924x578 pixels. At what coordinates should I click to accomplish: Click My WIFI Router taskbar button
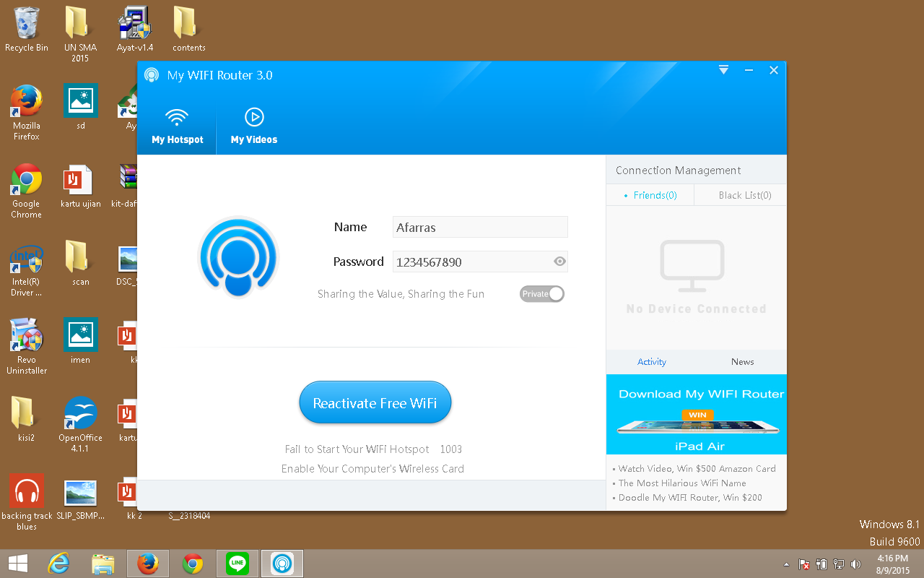pyautogui.click(x=282, y=563)
